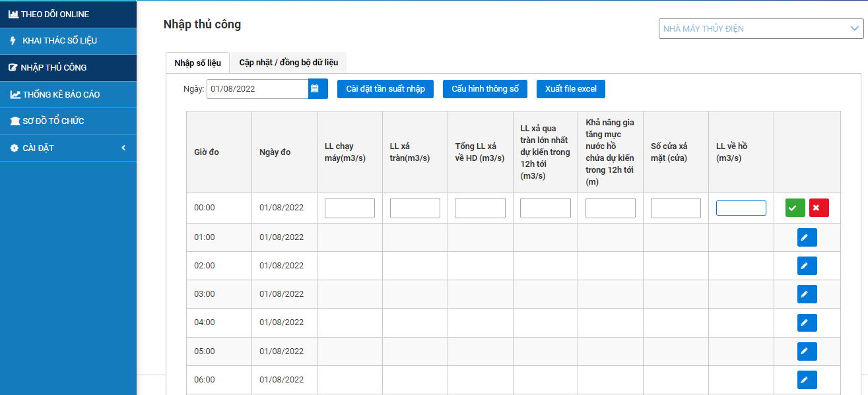Open the NHÀ MÁY THỦY ĐIỆN dropdown
The width and height of the screenshot is (868, 395).
click(x=760, y=28)
